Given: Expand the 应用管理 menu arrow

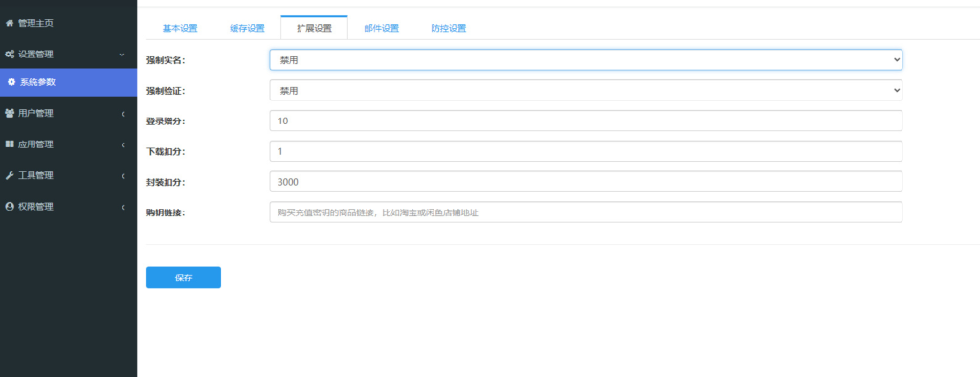Looking at the screenshot, I should (123, 144).
